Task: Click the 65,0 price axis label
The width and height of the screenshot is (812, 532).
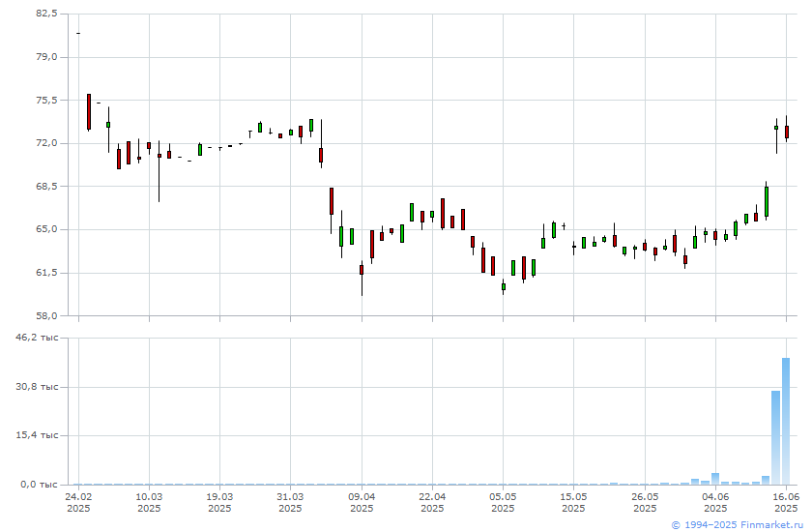Action: 46,229
